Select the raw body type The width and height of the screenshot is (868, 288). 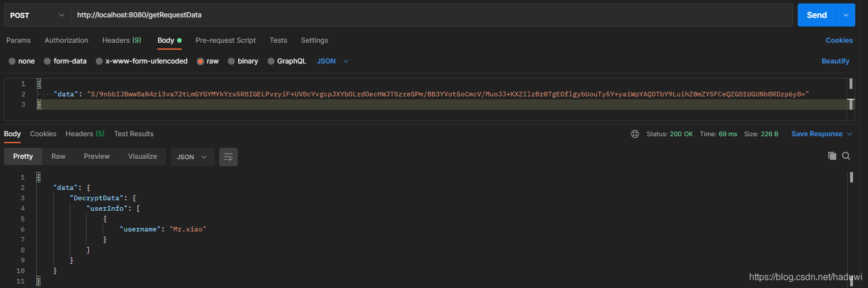pyautogui.click(x=208, y=61)
